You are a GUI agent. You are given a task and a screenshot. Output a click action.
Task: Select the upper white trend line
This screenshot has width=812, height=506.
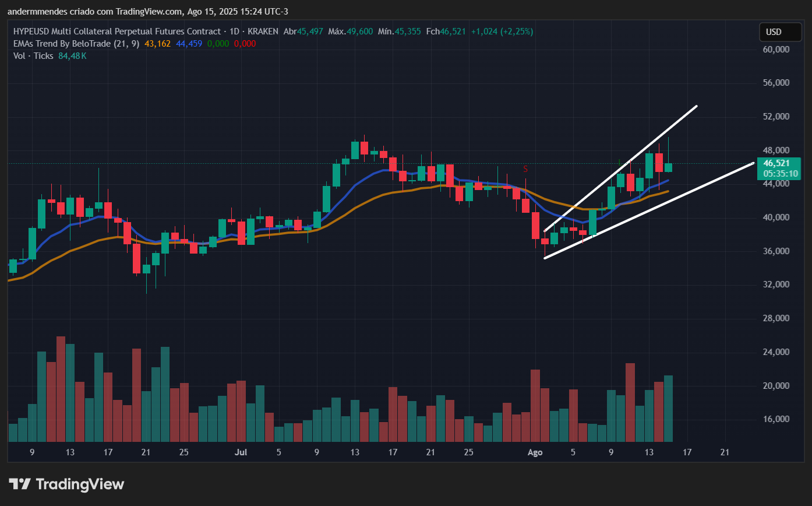point(621,168)
